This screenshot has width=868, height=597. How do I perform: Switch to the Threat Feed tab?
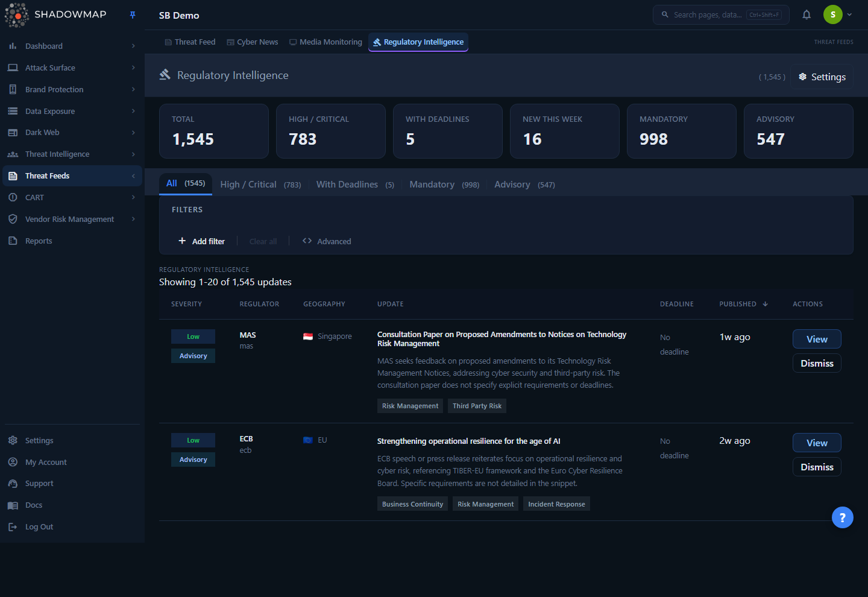click(x=190, y=42)
